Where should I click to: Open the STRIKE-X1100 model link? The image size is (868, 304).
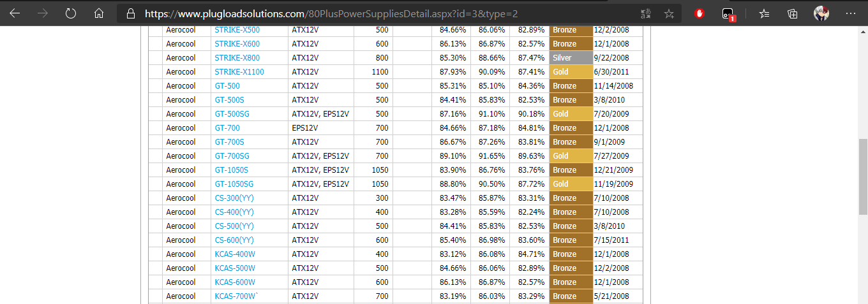pyautogui.click(x=239, y=72)
